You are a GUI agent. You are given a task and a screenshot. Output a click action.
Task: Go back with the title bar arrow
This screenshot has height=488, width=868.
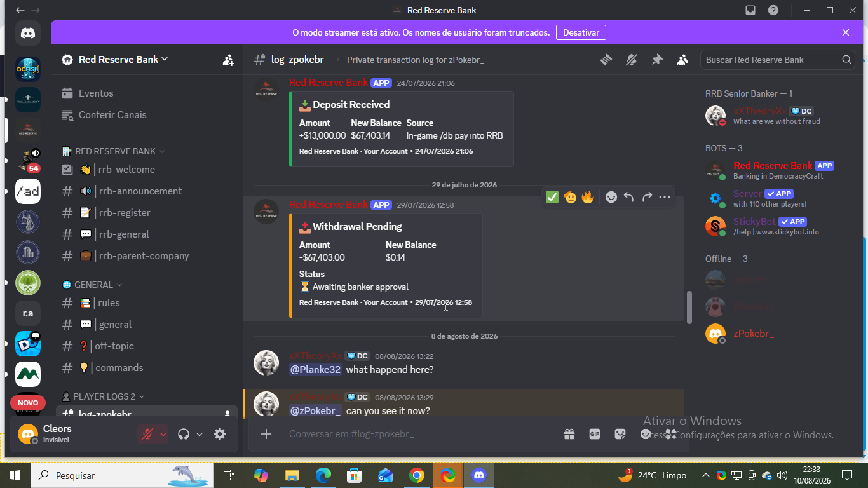point(20,10)
